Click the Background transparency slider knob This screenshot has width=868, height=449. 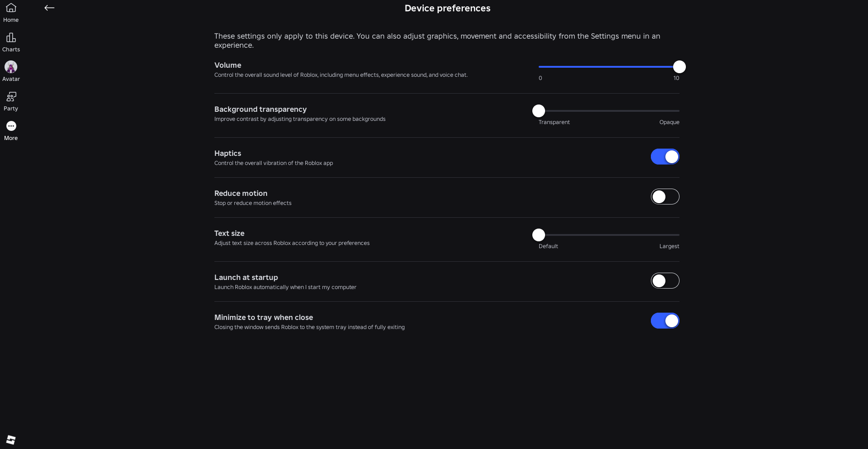point(539,111)
